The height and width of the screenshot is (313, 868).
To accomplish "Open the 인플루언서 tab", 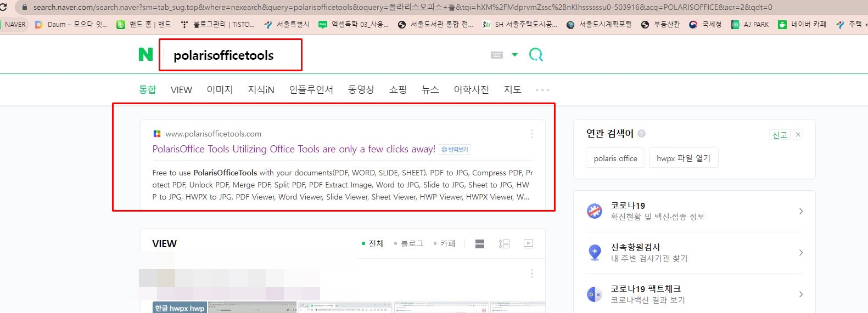I will tap(311, 89).
